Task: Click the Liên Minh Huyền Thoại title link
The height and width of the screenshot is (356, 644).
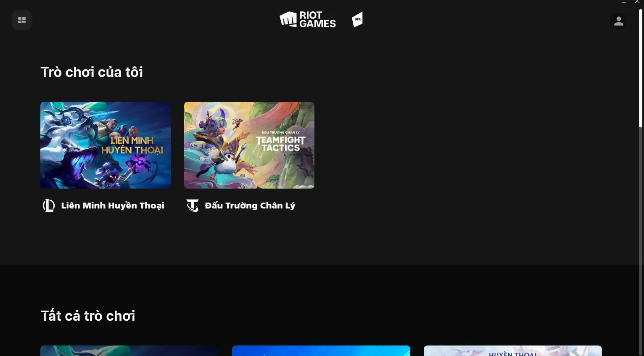Action: coord(113,206)
